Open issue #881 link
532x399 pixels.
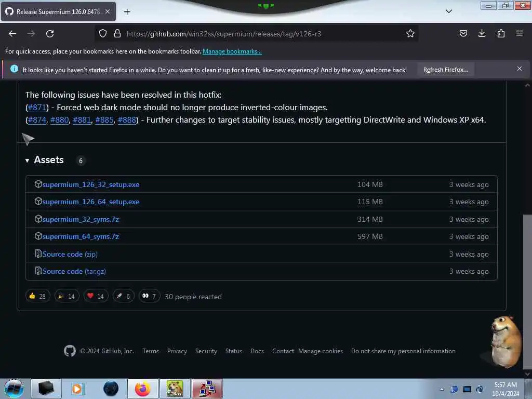[82, 120]
